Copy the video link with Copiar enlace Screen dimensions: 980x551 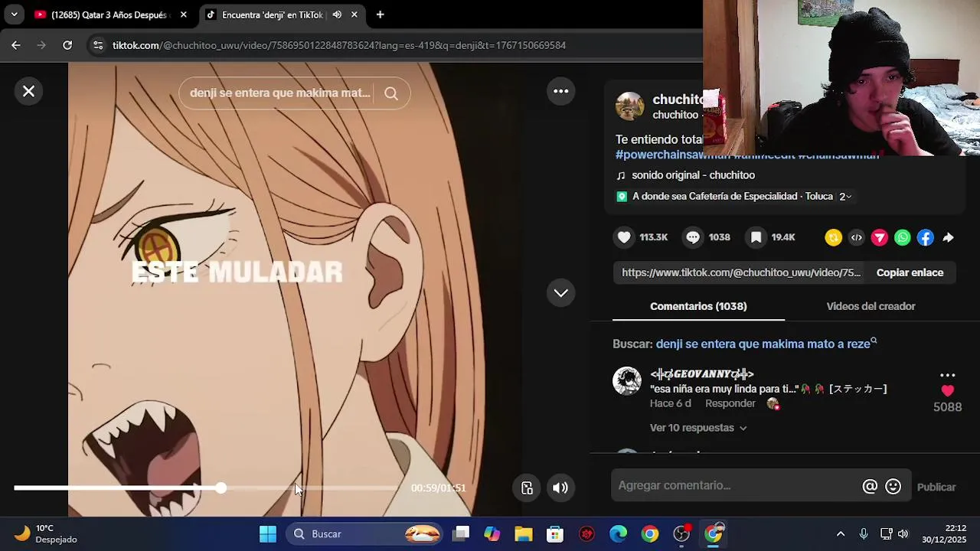pos(910,272)
